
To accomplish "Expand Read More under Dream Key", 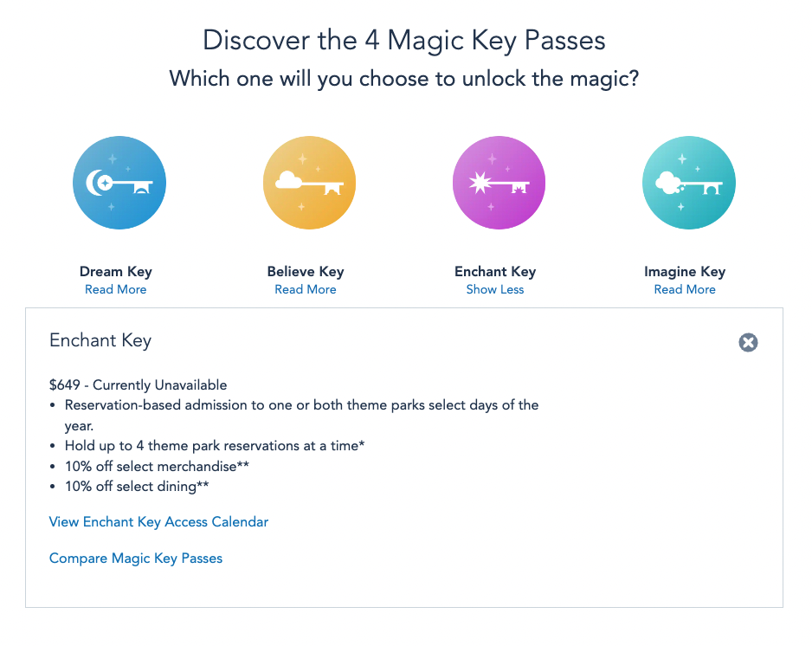I will [x=115, y=289].
